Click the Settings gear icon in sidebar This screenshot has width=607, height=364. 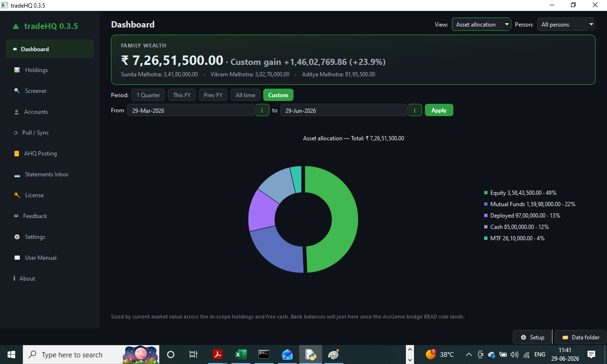pos(17,237)
